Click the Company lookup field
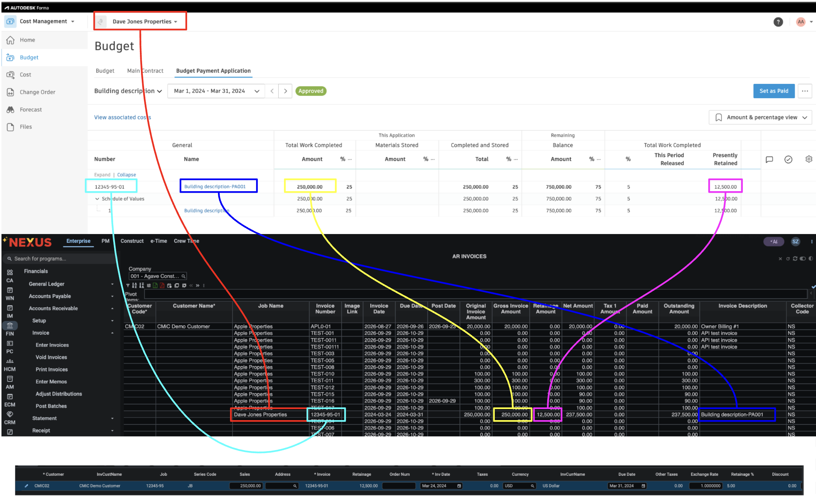The width and height of the screenshot is (816, 504). pyautogui.click(x=158, y=276)
